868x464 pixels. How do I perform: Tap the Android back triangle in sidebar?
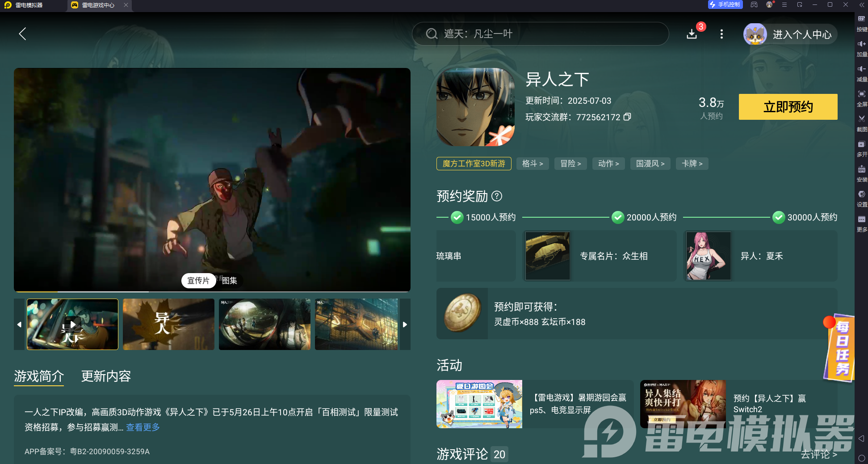click(861, 439)
